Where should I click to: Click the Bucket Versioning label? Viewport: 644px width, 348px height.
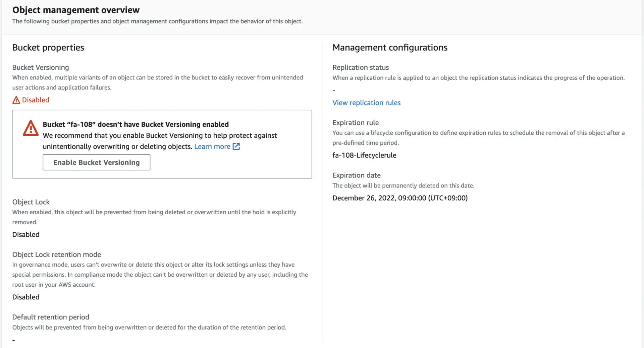41,67
